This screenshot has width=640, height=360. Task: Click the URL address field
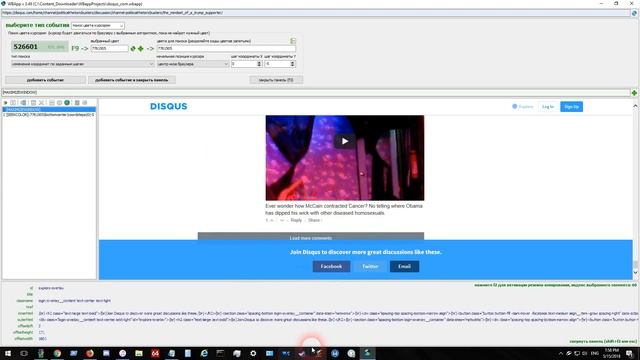click(x=316, y=13)
